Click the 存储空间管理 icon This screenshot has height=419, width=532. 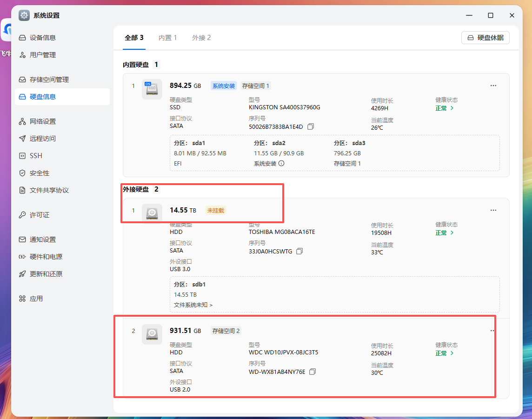(22, 80)
